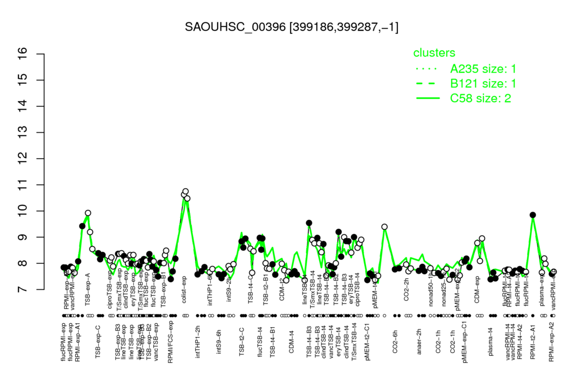Select legend entry 'A235 size: 1'
Image resolution: width=588 pixels, height=368 pixels.
click(x=483, y=69)
